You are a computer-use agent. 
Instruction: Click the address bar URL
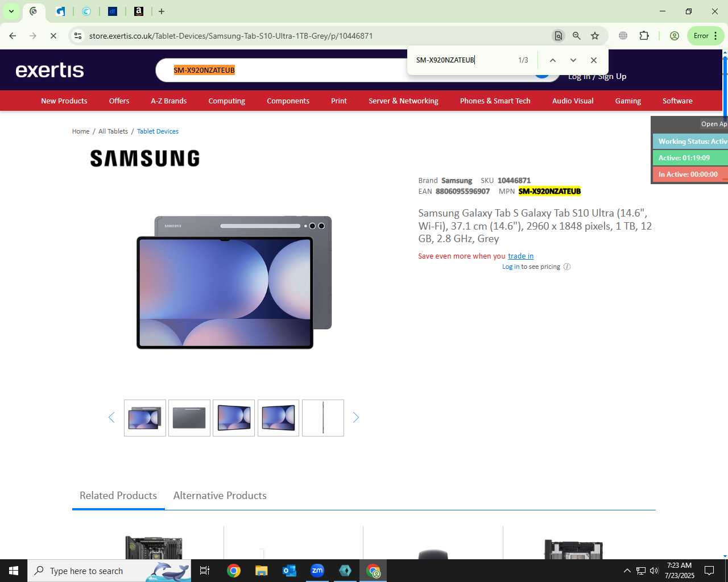[231, 36]
